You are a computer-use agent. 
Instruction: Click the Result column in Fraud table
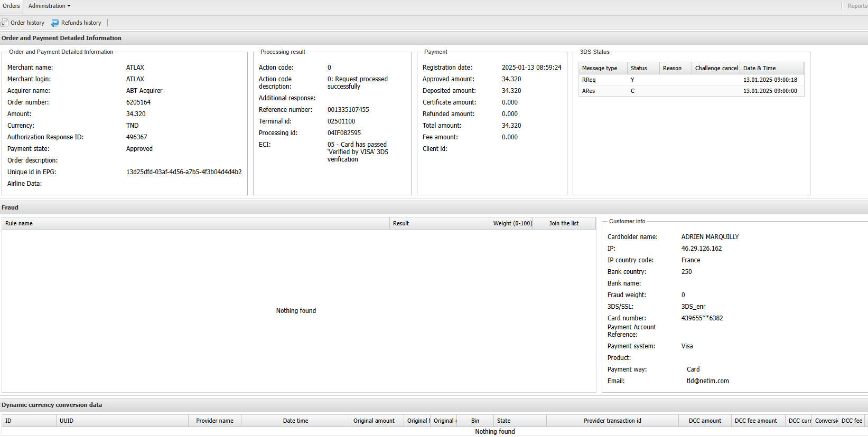pyautogui.click(x=401, y=223)
